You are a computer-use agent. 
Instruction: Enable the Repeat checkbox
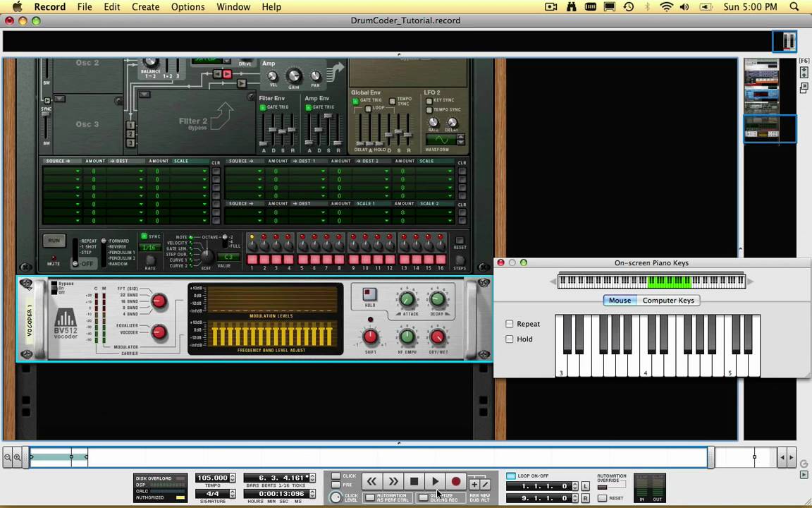pyautogui.click(x=510, y=323)
